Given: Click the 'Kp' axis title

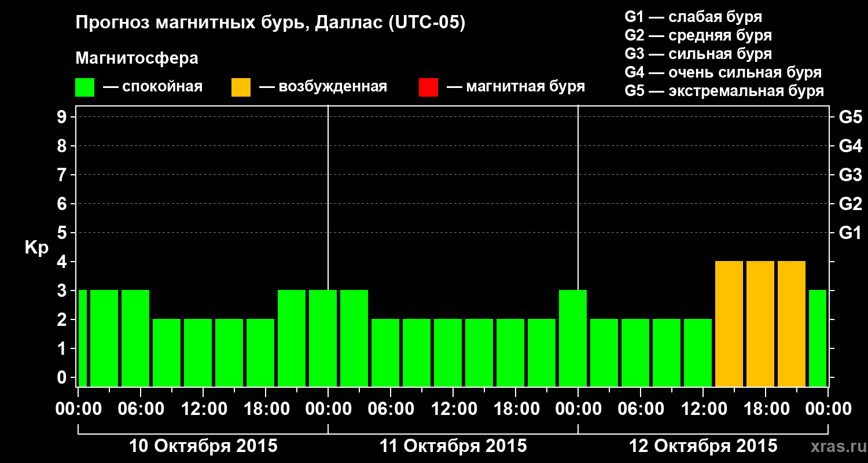Looking at the screenshot, I should (36, 248).
